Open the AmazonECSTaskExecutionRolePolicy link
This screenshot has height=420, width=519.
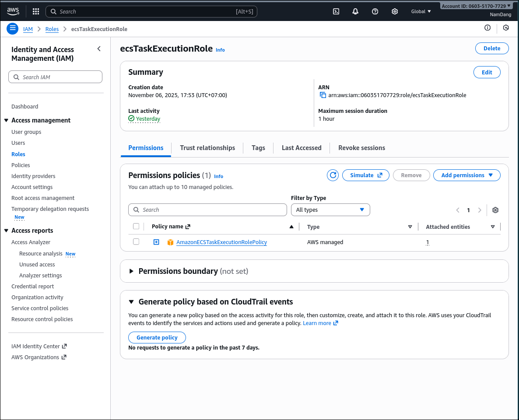pos(221,242)
